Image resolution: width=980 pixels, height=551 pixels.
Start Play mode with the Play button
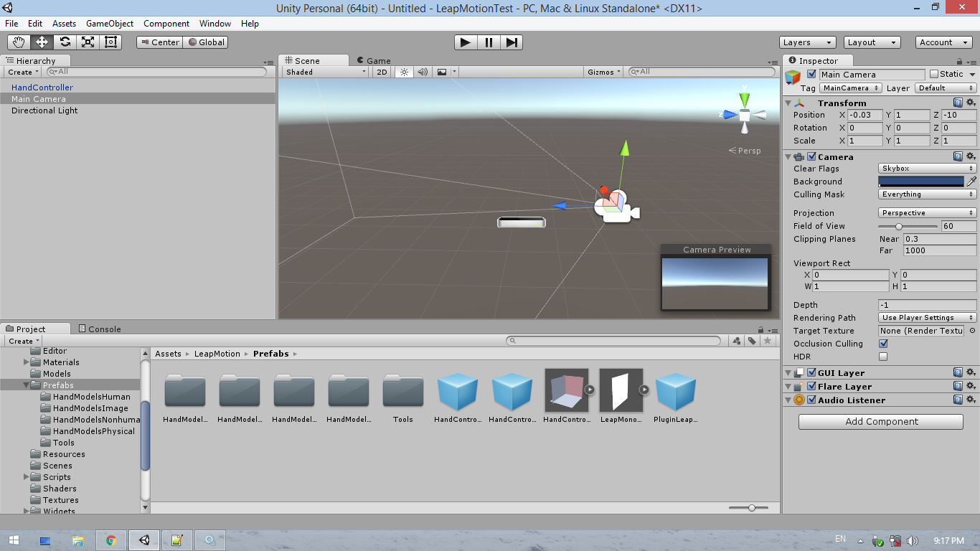point(466,42)
